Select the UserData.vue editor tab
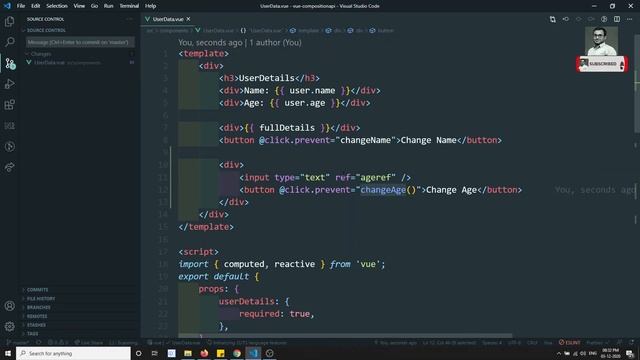Image resolution: width=640 pixels, height=360 pixels. 167,19
